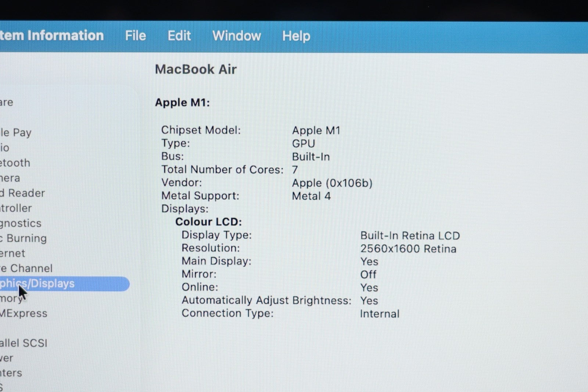
Task: Select Bluetooth in the sidebar
Action: [x=15, y=163]
